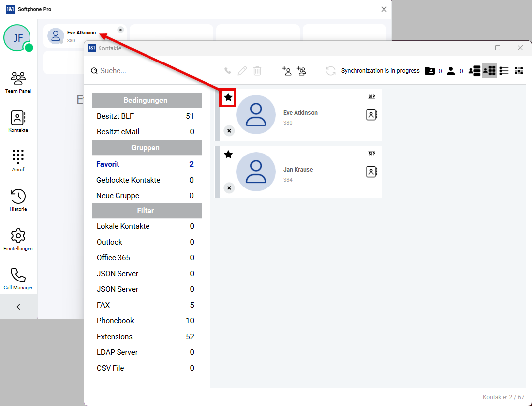The width and height of the screenshot is (532, 406).
Task: Open Team Panel in sidebar
Action: point(18,82)
